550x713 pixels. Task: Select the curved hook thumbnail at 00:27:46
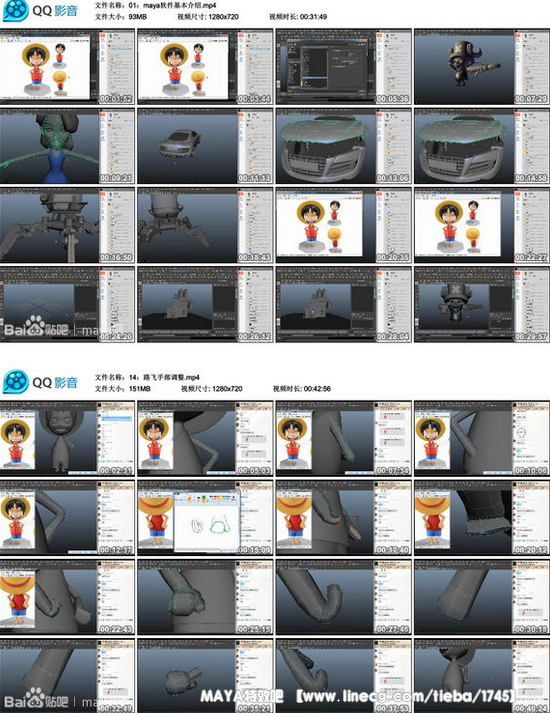click(x=344, y=597)
